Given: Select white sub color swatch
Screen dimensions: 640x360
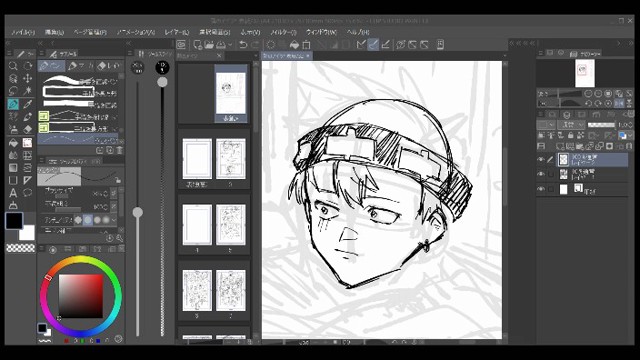Looking at the screenshot, I should (x=27, y=233).
